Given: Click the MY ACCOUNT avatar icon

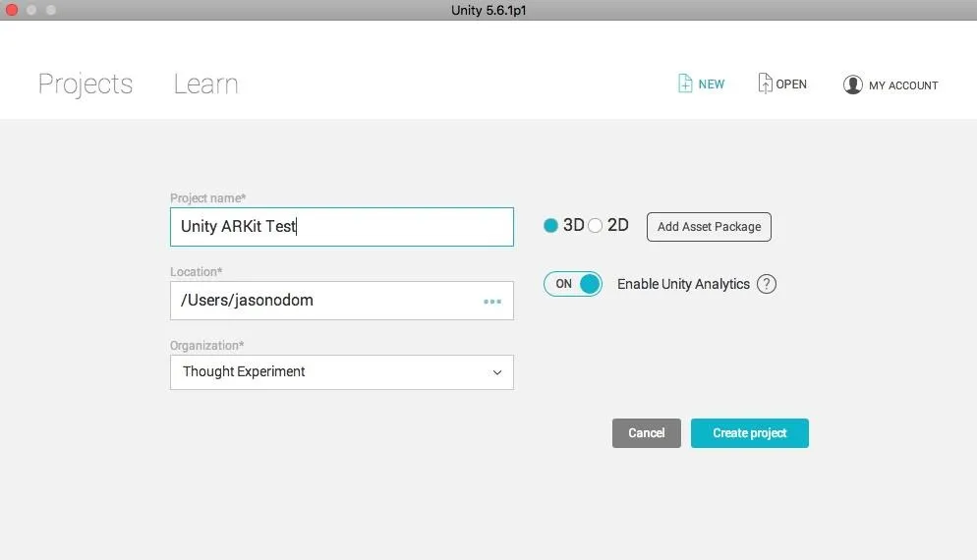Looking at the screenshot, I should tap(852, 84).
